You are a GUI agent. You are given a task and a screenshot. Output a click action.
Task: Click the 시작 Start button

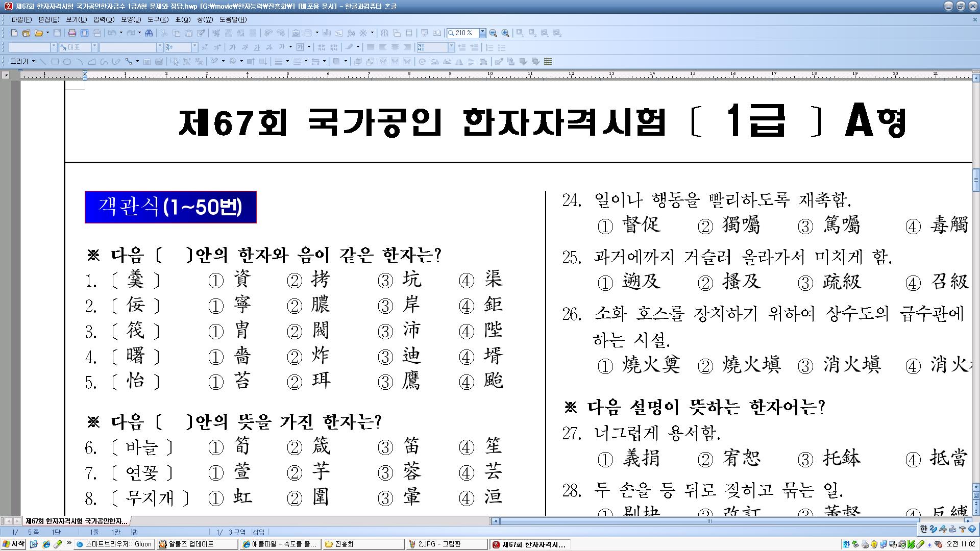coord(14,544)
